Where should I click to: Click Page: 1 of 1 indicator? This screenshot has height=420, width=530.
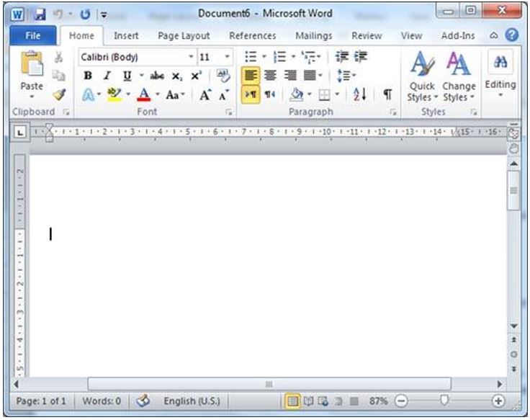(x=41, y=401)
